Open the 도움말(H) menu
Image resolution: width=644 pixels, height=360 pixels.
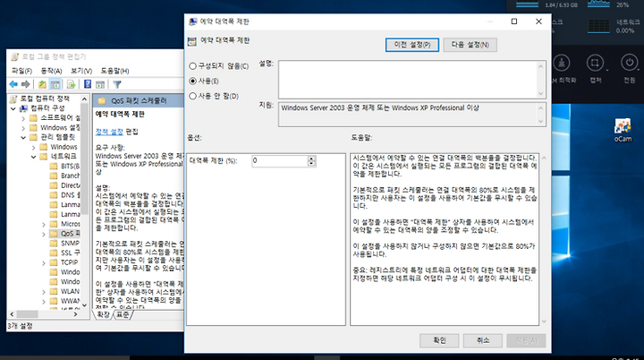click(x=115, y=71)
